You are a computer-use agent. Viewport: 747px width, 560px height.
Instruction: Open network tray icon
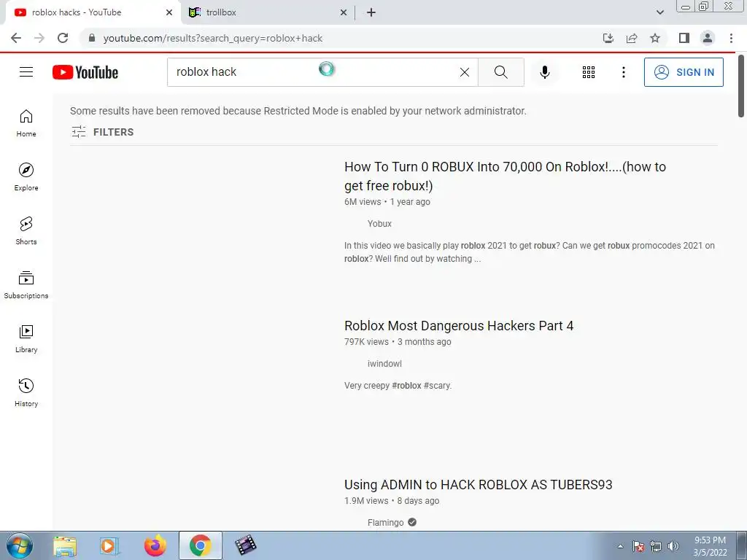click(x=656, y=546)
